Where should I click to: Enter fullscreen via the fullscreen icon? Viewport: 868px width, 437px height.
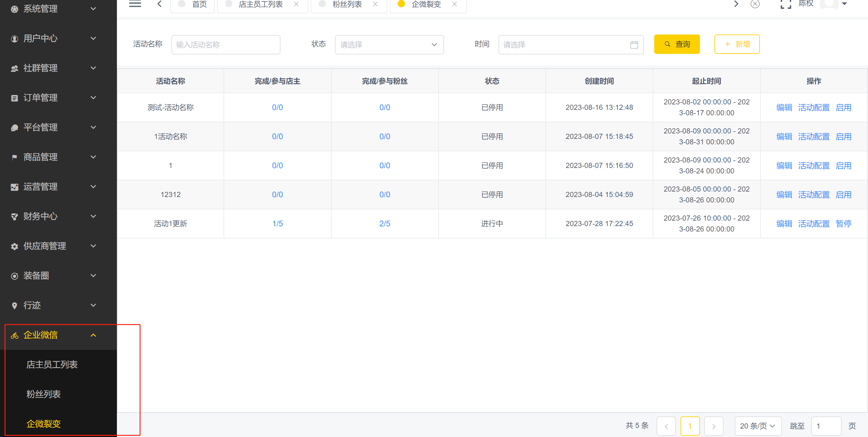point(785,4)
